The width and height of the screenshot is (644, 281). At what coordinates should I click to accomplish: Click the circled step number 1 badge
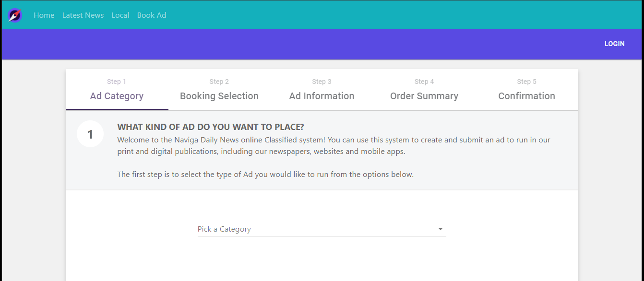click(90, 134)
